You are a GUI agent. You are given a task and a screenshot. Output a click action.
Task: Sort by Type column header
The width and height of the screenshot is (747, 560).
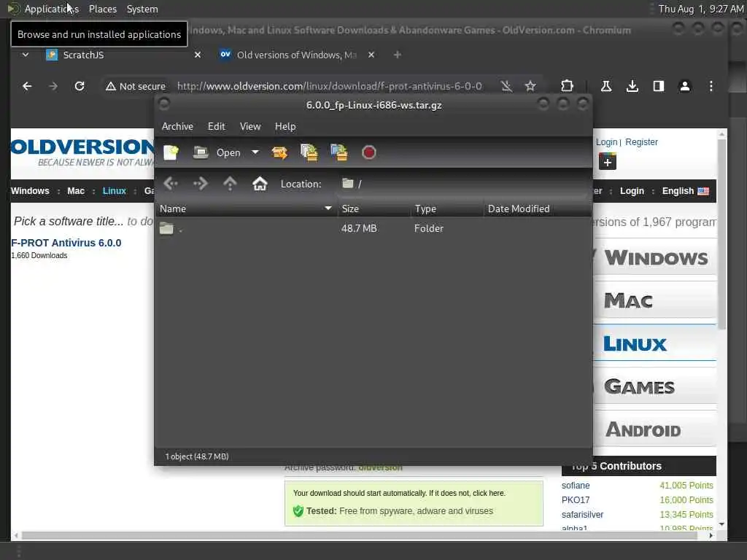[x=447, y=209]
